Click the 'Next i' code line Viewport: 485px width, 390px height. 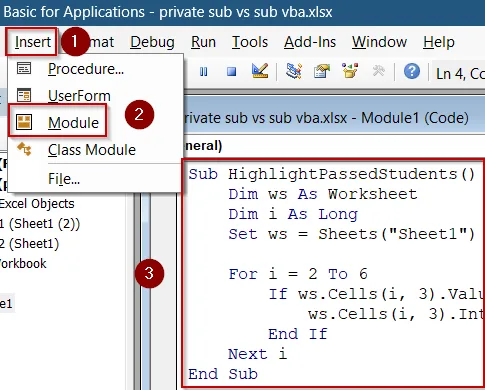pyautogui.click(x=258, y=354)
